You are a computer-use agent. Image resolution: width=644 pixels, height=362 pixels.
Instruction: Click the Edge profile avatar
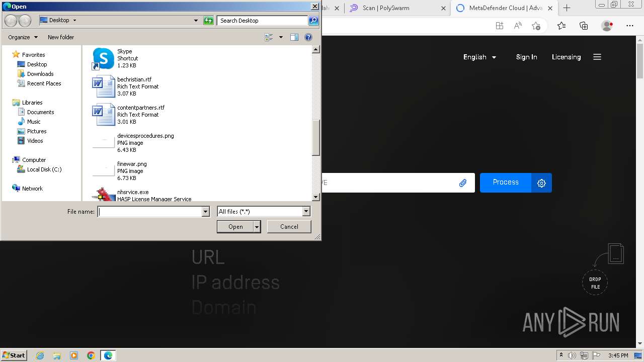coord(607,26)
